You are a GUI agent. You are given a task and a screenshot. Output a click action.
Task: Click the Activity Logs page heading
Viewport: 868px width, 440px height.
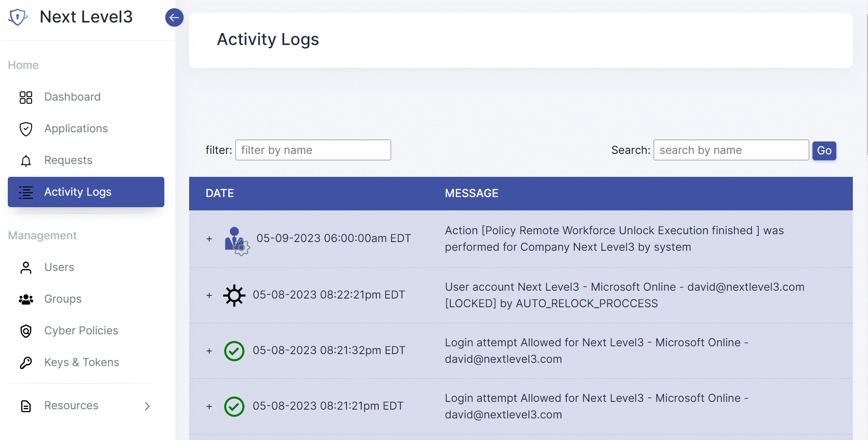268,39
